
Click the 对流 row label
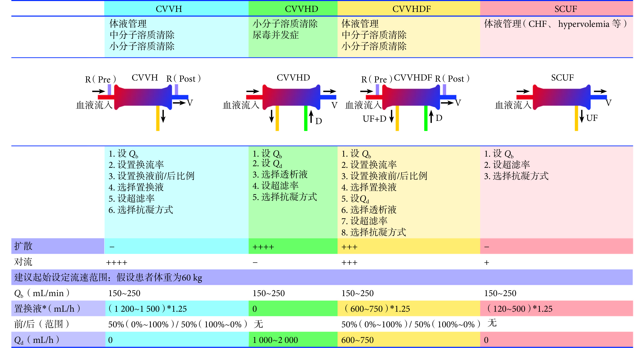pos(23,262)
